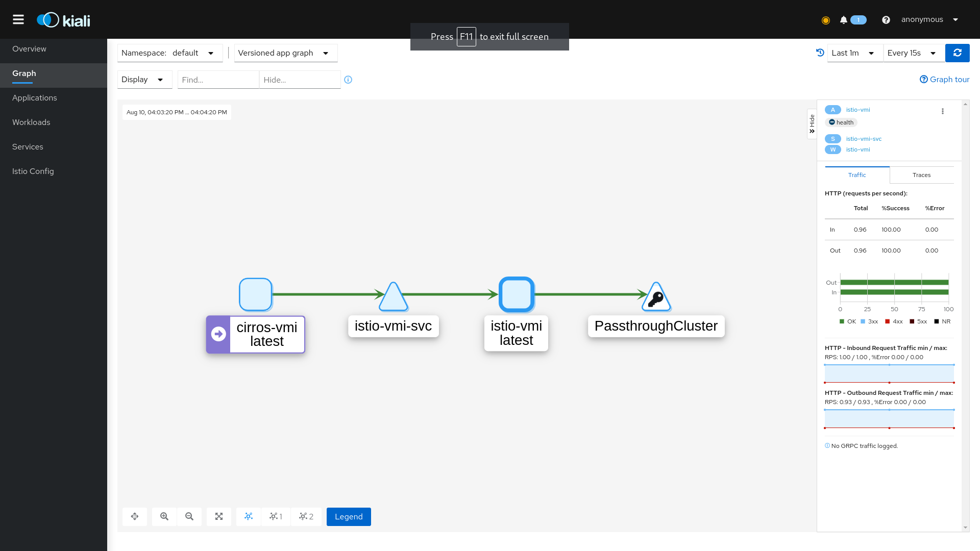Viewport: 980px width, 551px height.
Task: Toggle the Legend button
Action: (x=349, y=516)
